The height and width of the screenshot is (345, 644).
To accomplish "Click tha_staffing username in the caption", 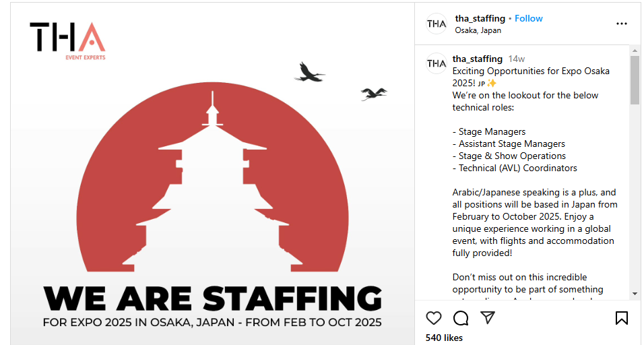I will pyautogui.click(x=478, y=59).
